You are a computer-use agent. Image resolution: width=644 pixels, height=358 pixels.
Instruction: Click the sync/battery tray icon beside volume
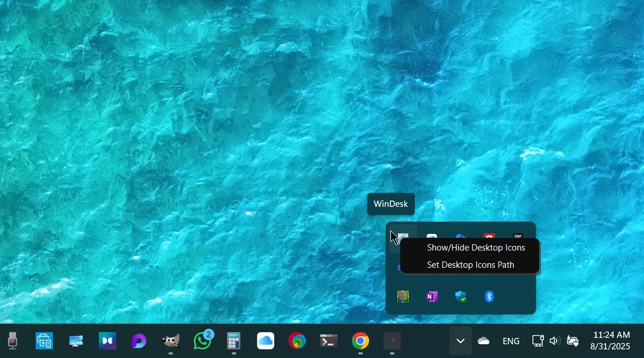(573, 341)
